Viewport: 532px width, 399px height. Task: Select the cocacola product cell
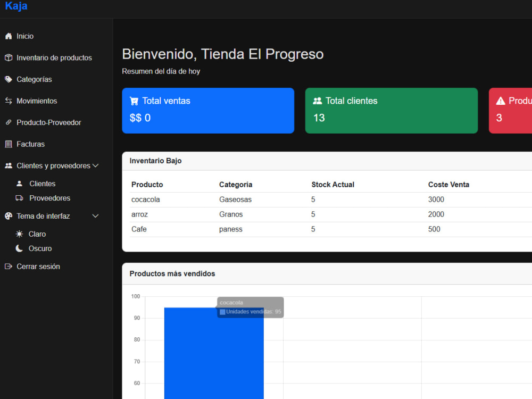point(146,199)
